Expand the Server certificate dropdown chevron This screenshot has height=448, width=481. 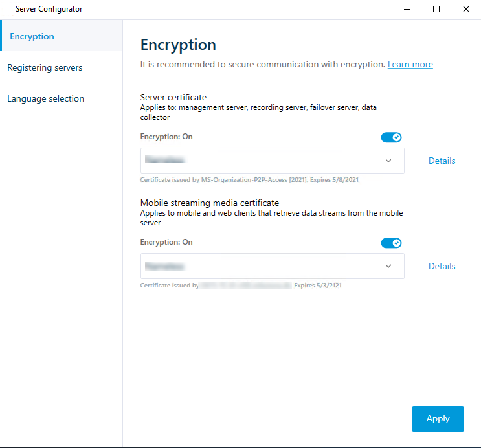(388, 161)
